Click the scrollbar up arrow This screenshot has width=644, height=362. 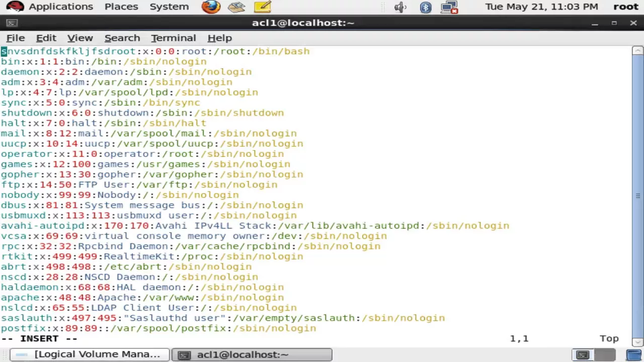pos(637,50)
